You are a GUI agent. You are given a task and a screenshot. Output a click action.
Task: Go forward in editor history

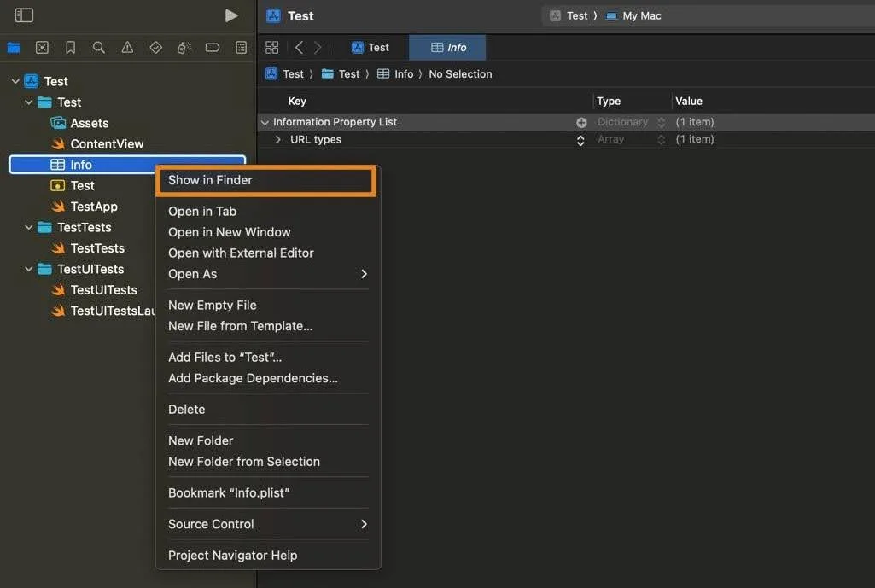(318, 48)
